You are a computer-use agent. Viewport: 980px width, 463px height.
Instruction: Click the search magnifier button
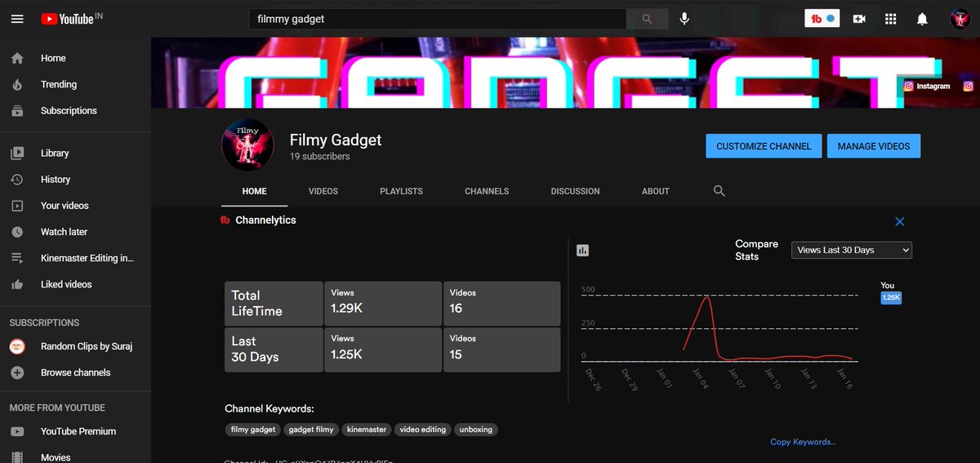(648, 19)
